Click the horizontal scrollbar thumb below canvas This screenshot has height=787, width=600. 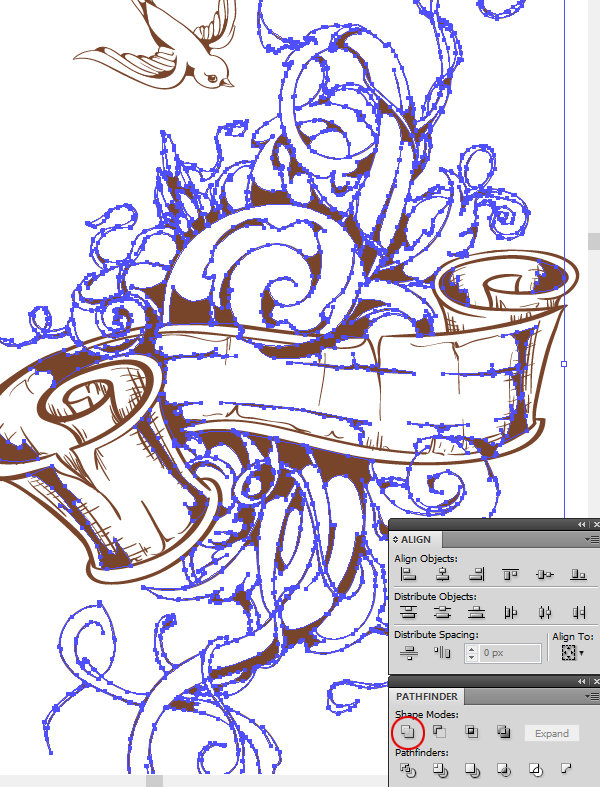pyautogui.click(x=154, y=781)
